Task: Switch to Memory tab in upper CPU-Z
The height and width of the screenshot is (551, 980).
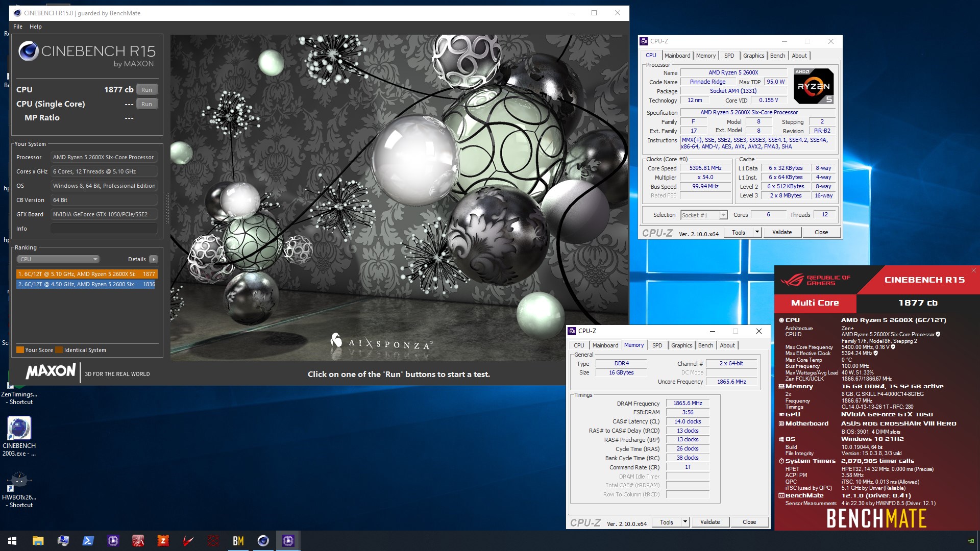Action: [x=706, y=56]
